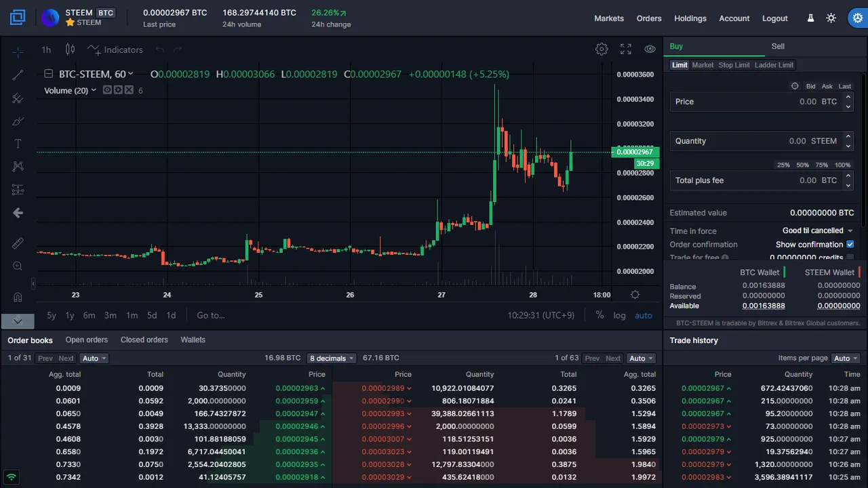Image resolution: width=868 pixels, height=488 pixels.
Task: Toggle the chart visibility eye icon
Action: [x=650, y=49]
